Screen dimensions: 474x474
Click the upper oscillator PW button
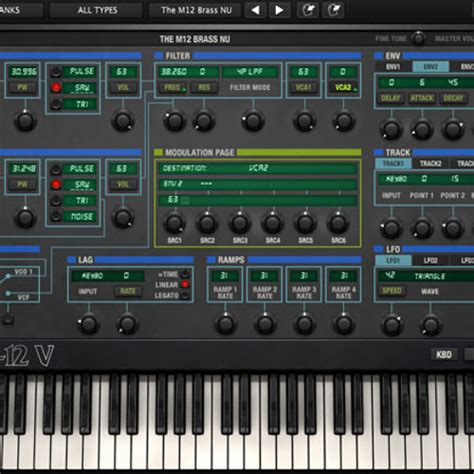point(22,88)
